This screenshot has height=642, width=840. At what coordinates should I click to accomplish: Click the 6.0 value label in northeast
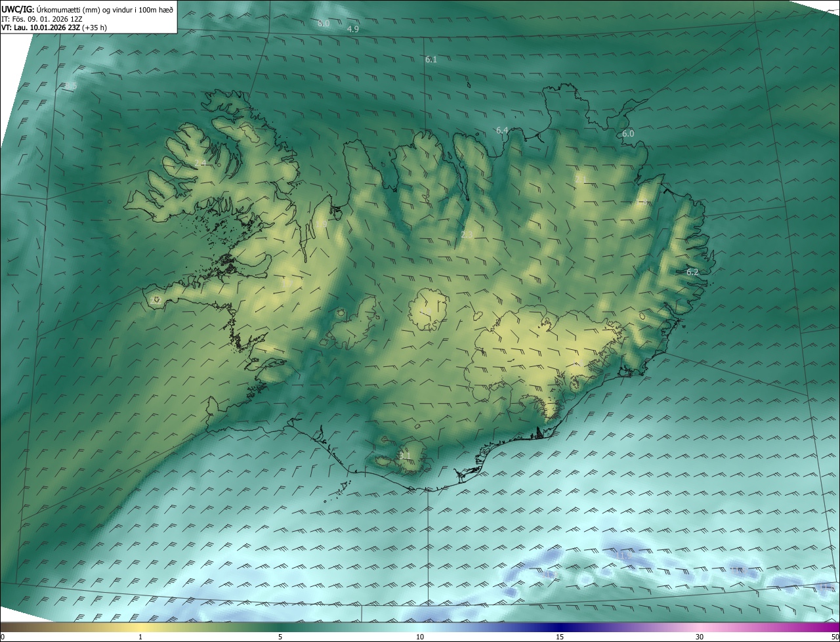(628, 133)
